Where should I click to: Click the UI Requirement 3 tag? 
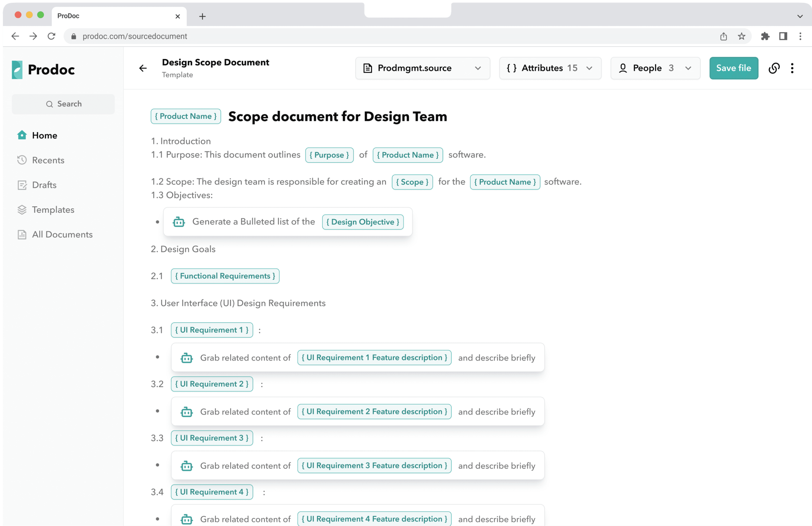coord(212,438)
